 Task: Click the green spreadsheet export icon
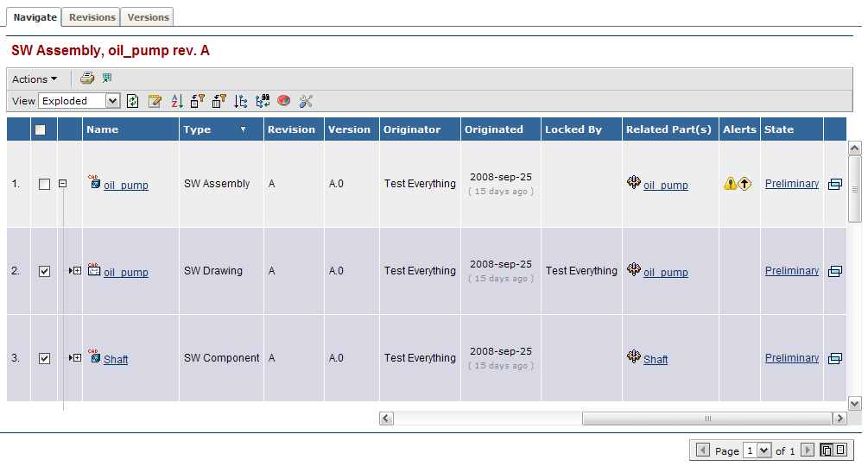pos(107,79)
